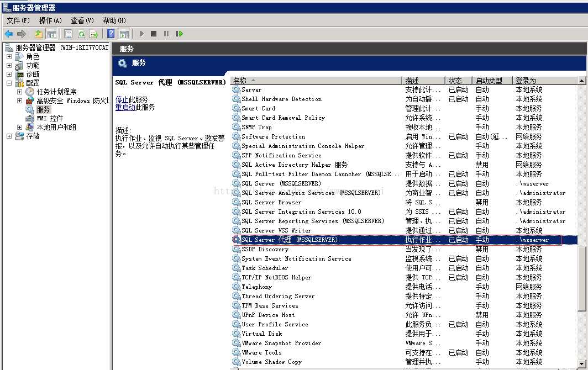Open the 帮助(H) menu
This screenshot has width=588, height=370.
pyautogui.click(x=114, y=20)
